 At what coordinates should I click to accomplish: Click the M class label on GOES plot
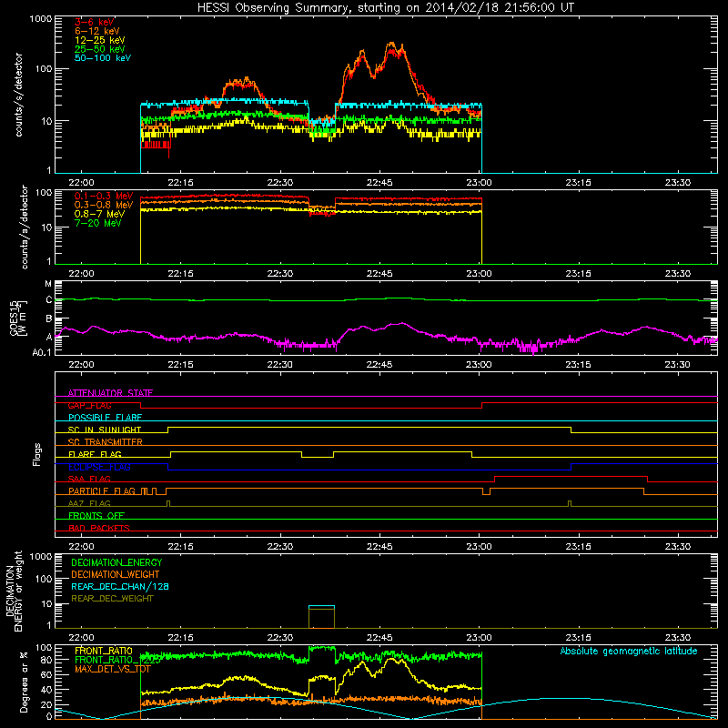coord(48,284)
